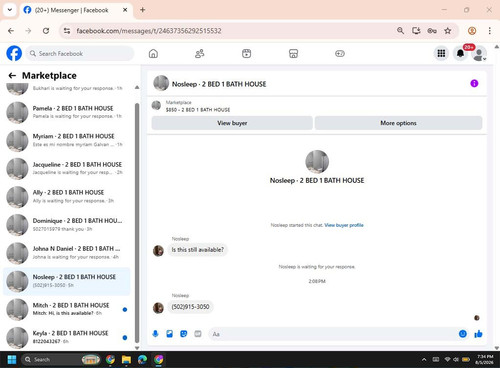
Task: Open the Jacqueline conversation
Action: click(x=67, y=169)
